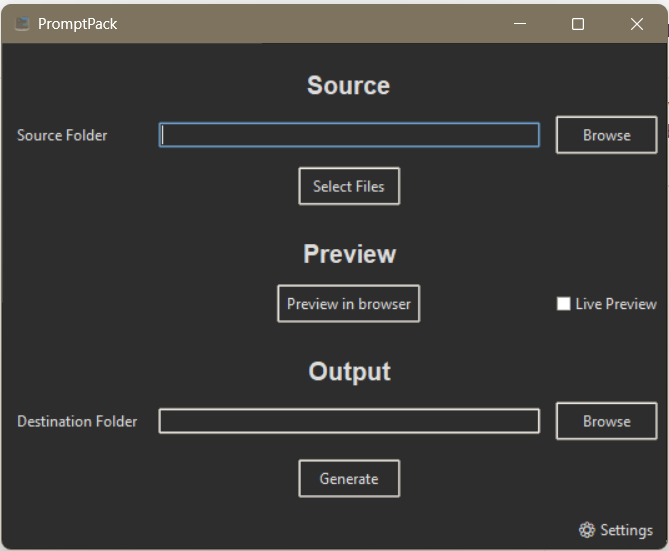This screenshot has height=551, width=669.
Task: Focus the Destination Folder input field
Action: tap(349, 421)
